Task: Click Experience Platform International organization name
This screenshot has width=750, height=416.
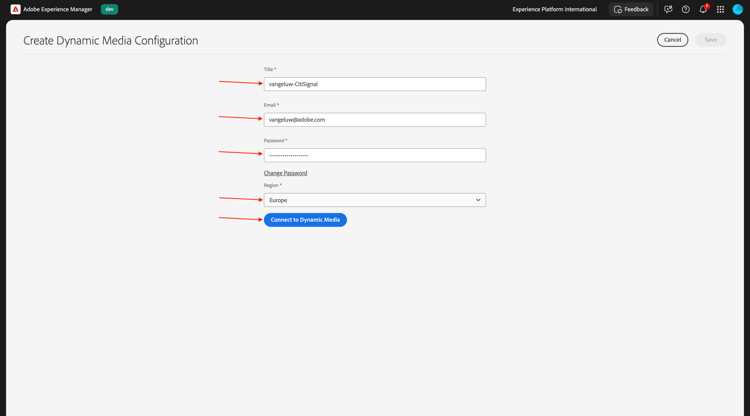Action: coord(554,9)
